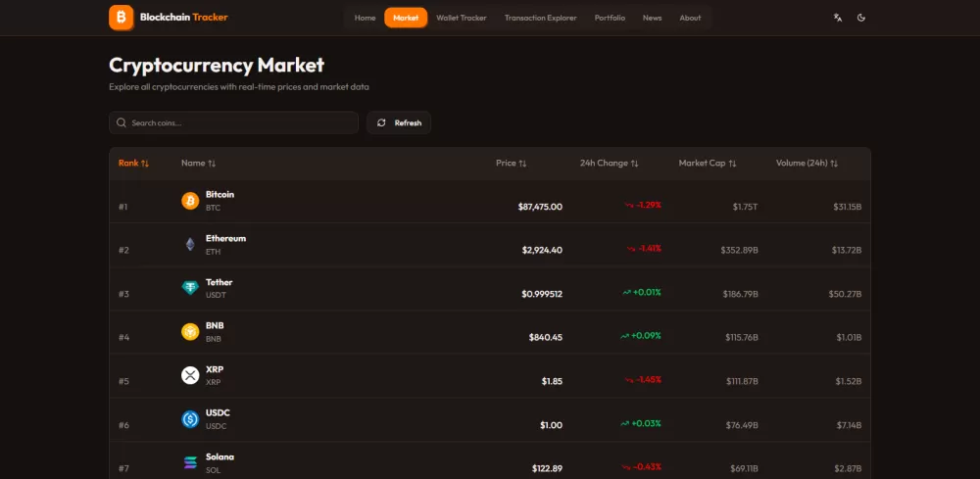Open the Transaction Explorer page
This screenshot has height=479, width=980.
click(x=541, y=18)
